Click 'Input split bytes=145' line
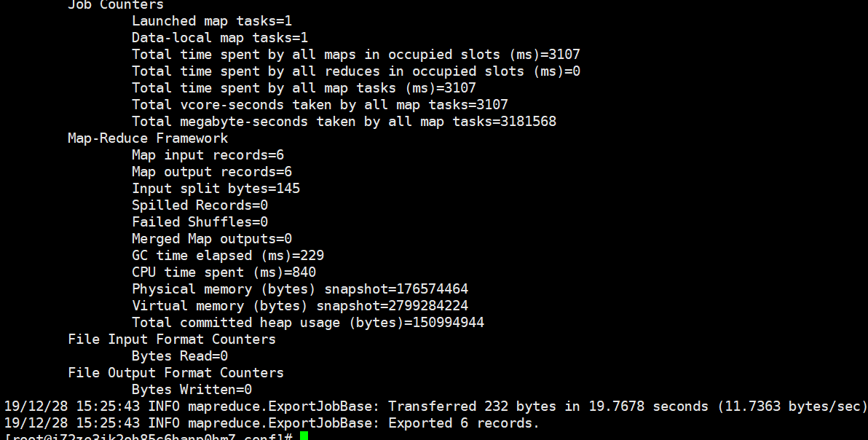This screenshot has width=868, height=440. click(x=216, y=189)
